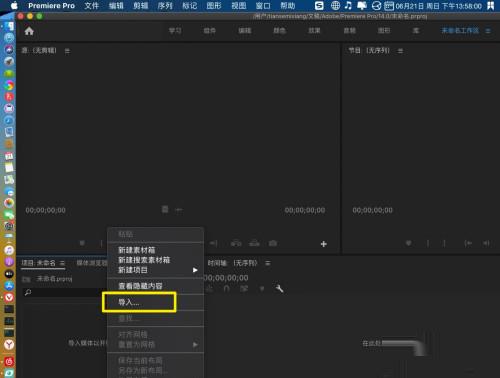Open the timeline wrench settings icon
The height and width of the screenshot is (378, 500).
[279, 289]
